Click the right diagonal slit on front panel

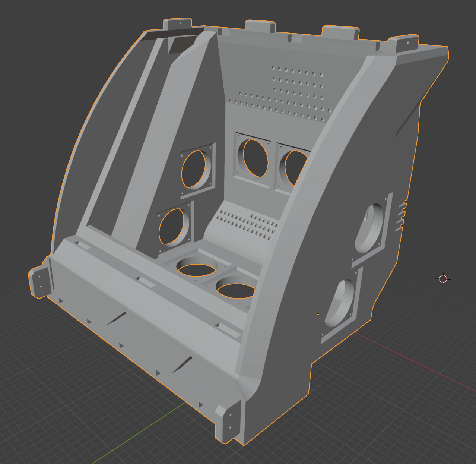tap(182, 364)
